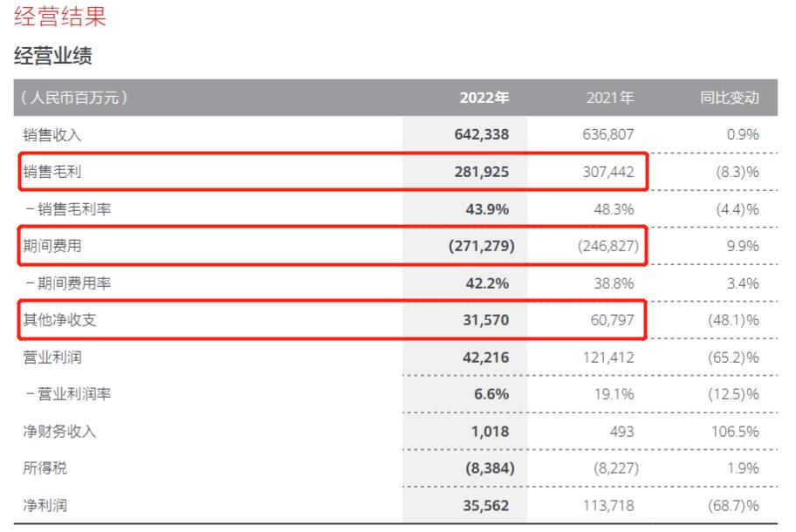The image size is (796, 532).
Task: Click the 经营业绩 subheading
Action: coord(53,57)
